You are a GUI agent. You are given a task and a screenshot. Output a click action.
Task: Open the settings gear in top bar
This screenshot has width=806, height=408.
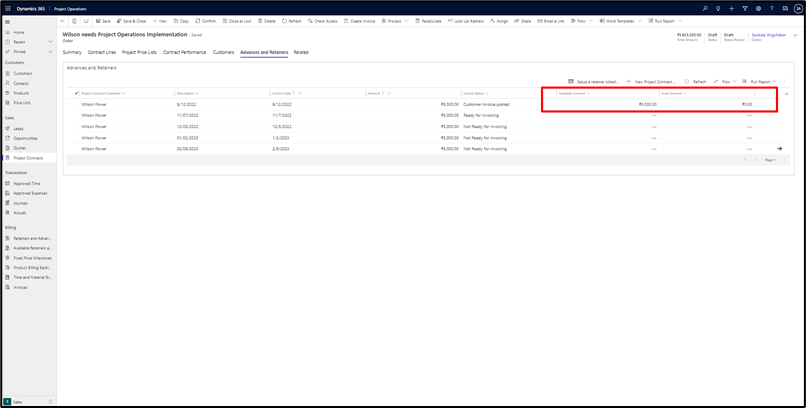click(759, 8)
